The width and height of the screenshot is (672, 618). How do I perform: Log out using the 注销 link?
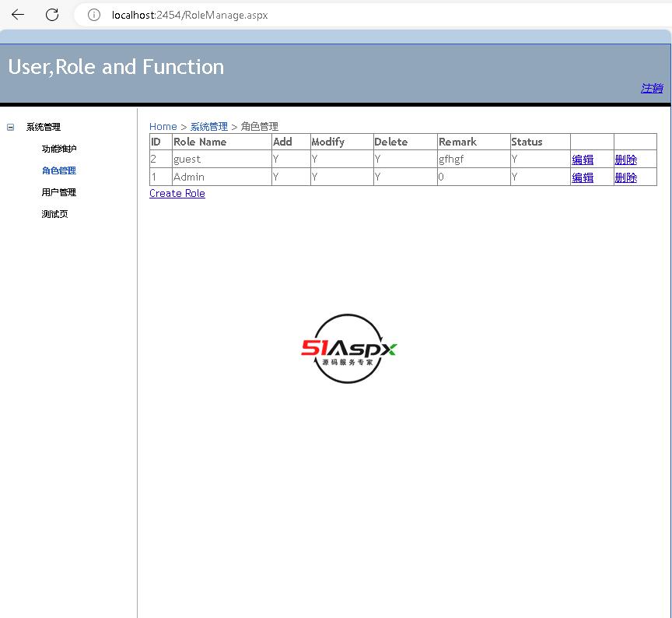652,89
